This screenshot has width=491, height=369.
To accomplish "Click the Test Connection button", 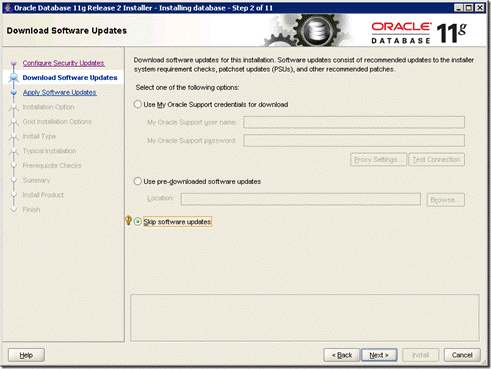I will coord(436,160).
